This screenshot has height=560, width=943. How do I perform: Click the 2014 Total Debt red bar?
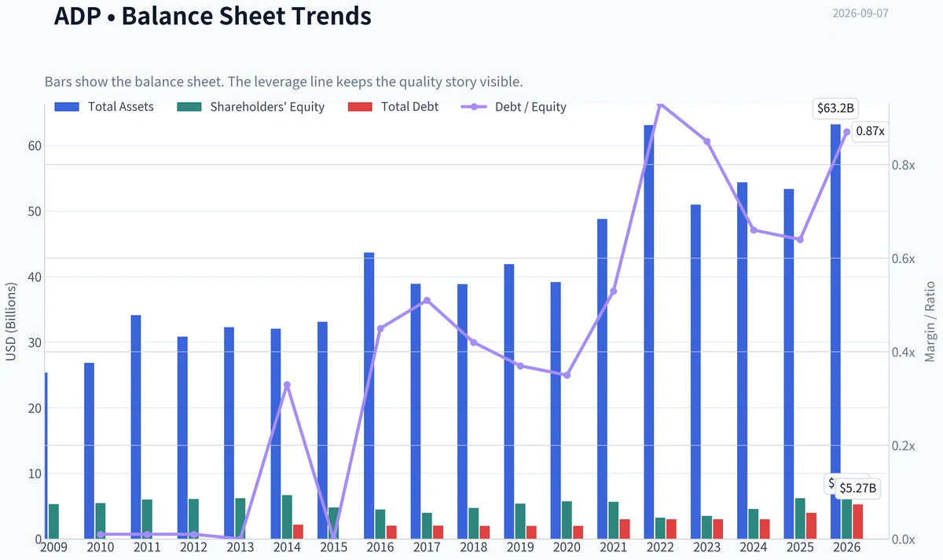(x=298, y=532)
